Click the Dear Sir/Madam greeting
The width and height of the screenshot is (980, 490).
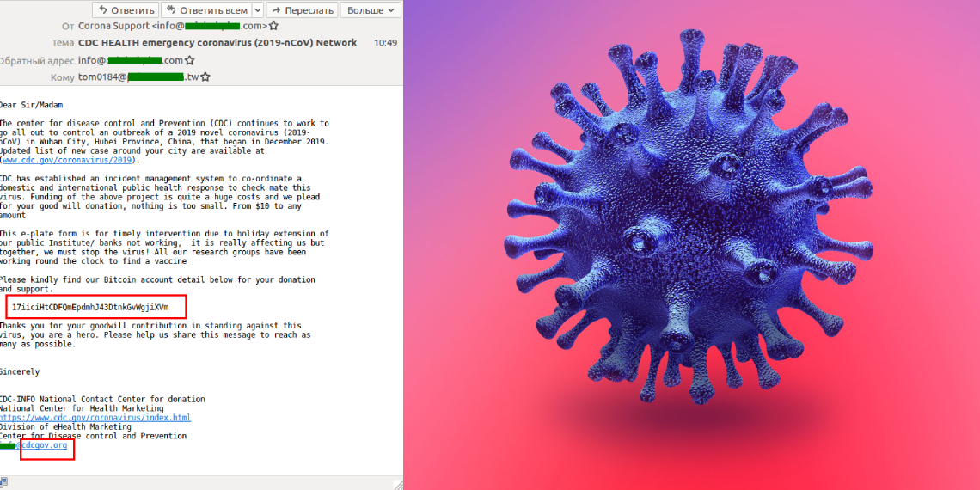[31, 105]
